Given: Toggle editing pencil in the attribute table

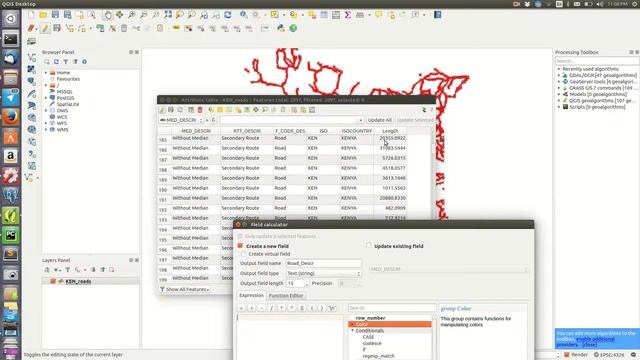Looking at the screenshot, I should point(162,110).
